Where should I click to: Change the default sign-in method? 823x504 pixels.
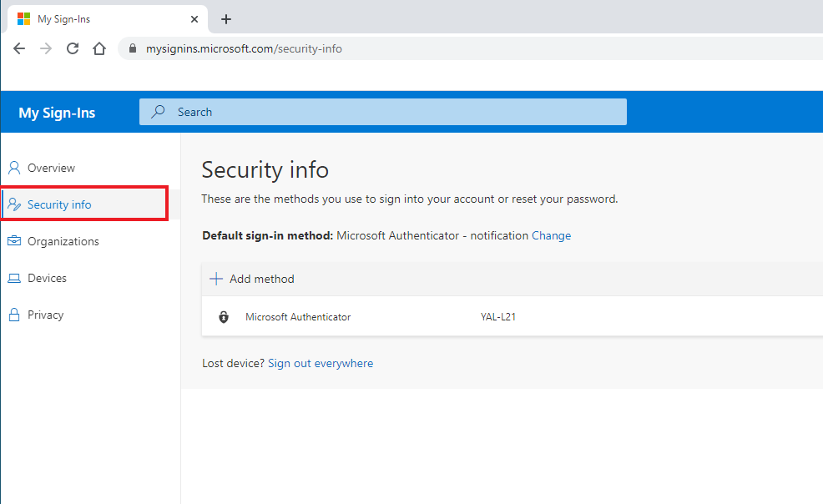click(551, 235)
